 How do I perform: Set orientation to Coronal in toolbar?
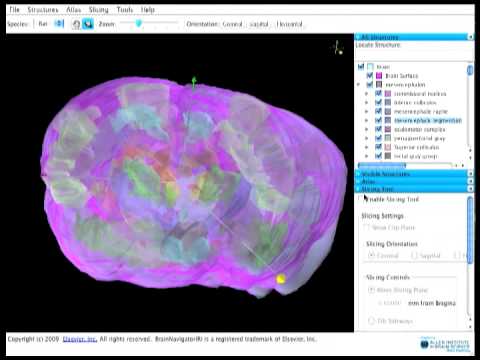232,24
